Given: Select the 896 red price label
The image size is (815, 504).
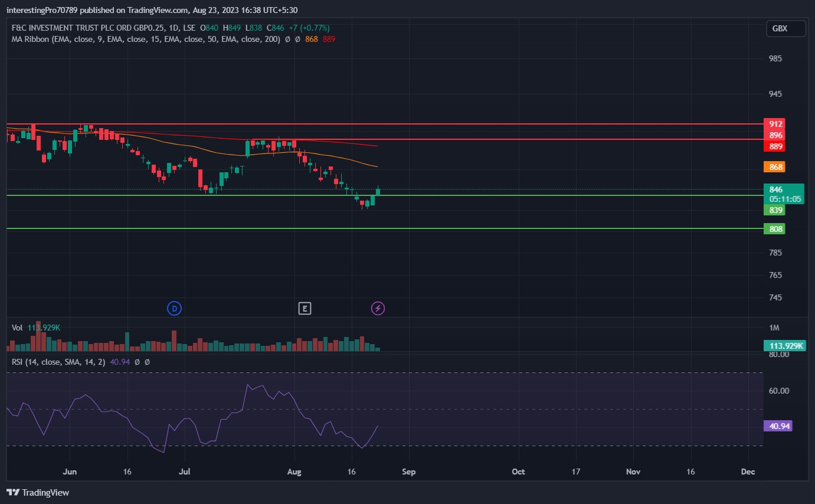Looking at the screenshot, I should point(774,135).
